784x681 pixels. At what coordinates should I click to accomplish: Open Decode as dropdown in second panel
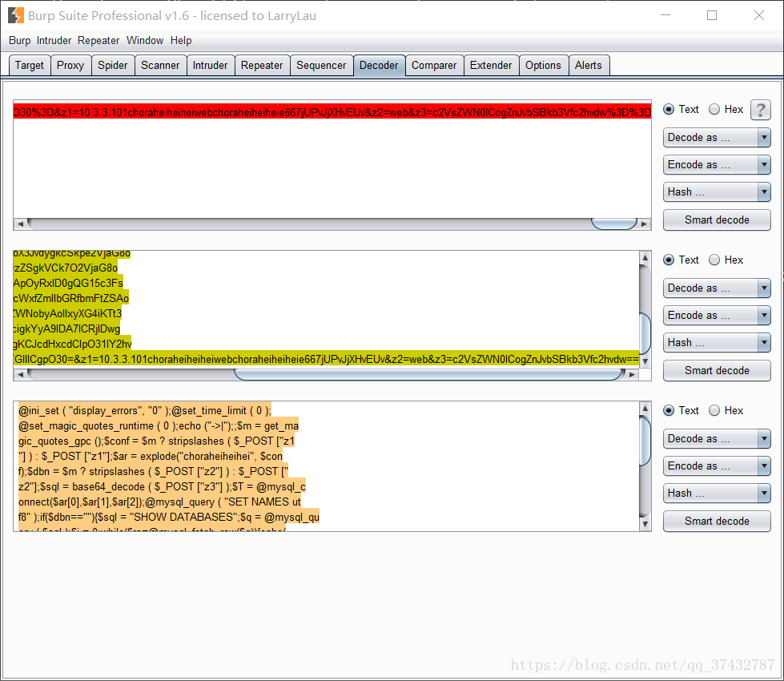click(717, 288)
